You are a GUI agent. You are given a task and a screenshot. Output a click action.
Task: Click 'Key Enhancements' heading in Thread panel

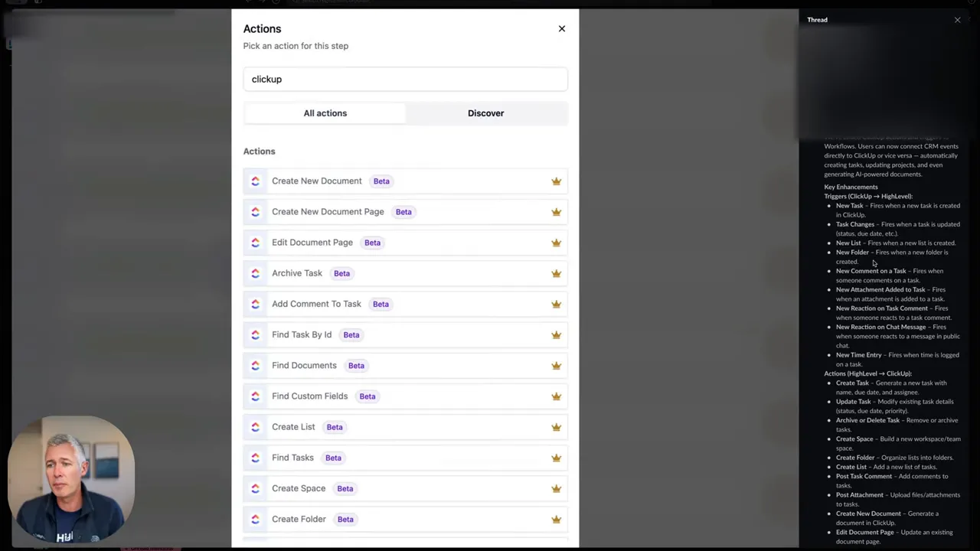[x=851, y=187]
